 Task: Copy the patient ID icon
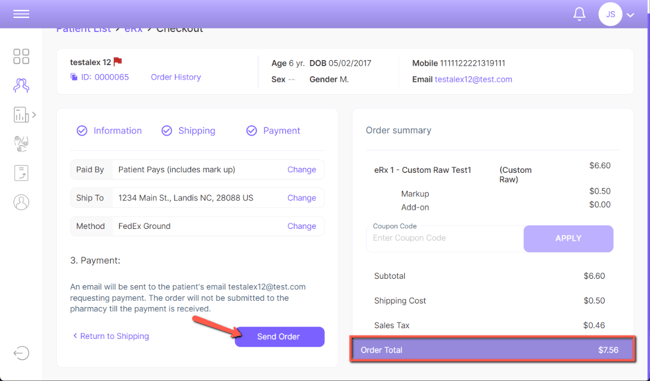point(74,77)
